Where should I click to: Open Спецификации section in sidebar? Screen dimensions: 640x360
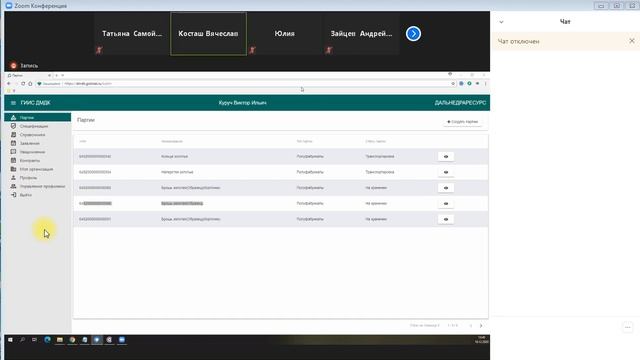38,126
